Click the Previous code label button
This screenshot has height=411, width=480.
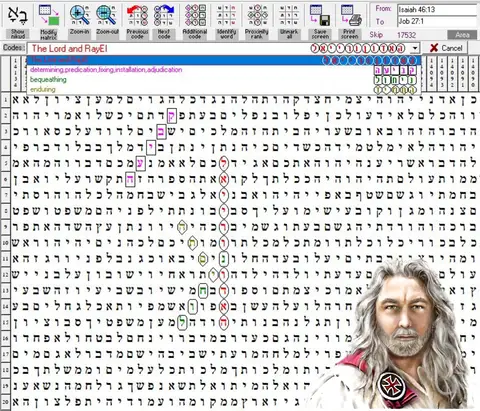(x=137, y=34)
